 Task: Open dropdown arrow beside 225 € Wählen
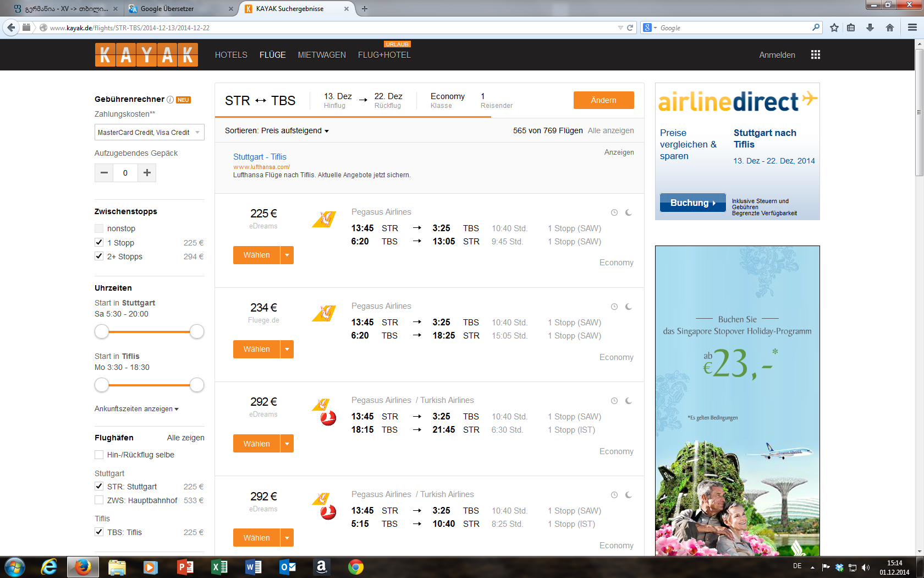click(x=287, y=255)
